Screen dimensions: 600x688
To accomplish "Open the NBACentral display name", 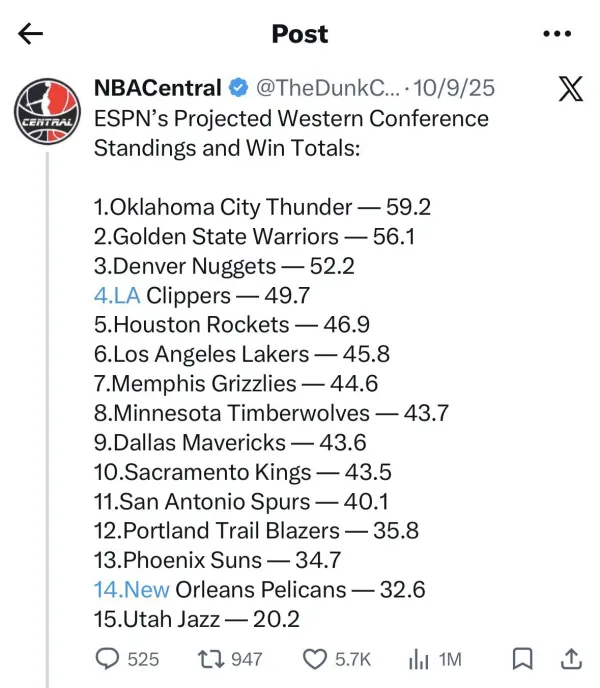I will [x=158, y=88].
